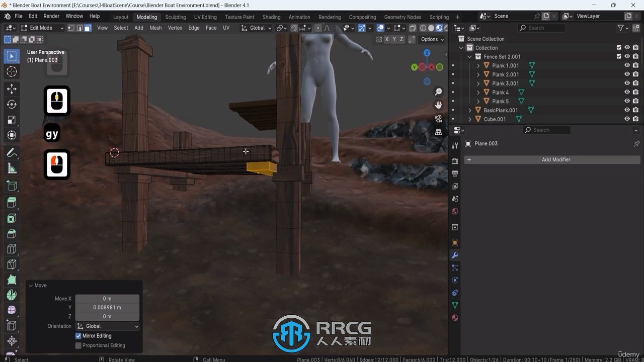
Task: Select the Bevel tool
Action: pyautogui.click(x=12, y=234)
